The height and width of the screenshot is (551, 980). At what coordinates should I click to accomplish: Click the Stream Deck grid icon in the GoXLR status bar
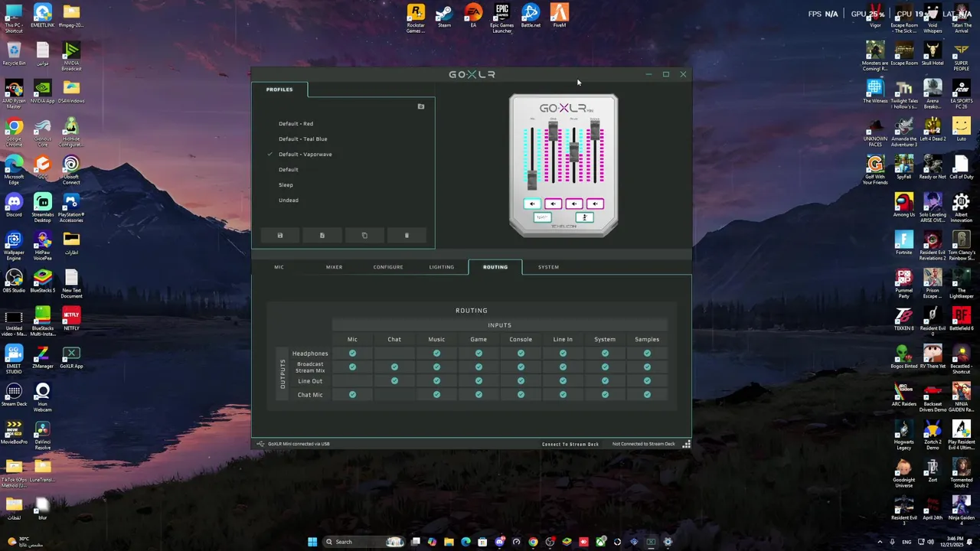tap(687, 444)
